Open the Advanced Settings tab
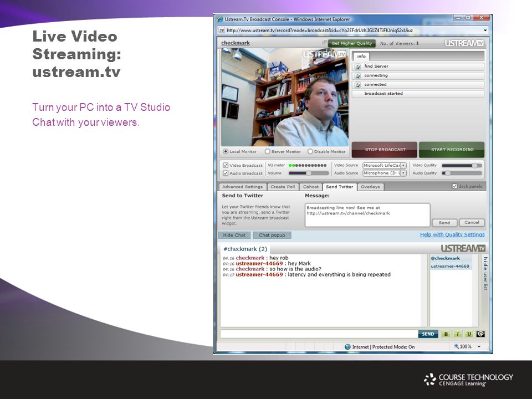The image size is (532, 399). 243,187
